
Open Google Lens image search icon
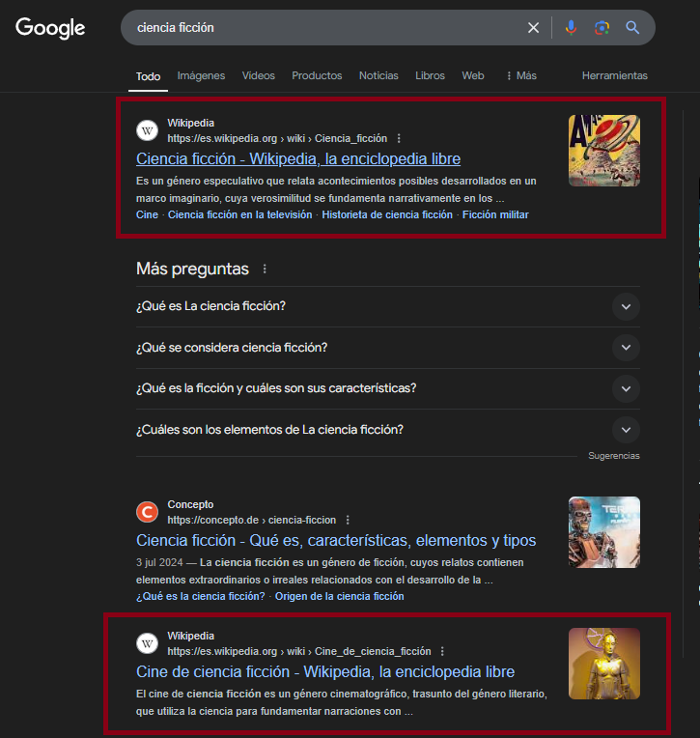coord(602,28)
